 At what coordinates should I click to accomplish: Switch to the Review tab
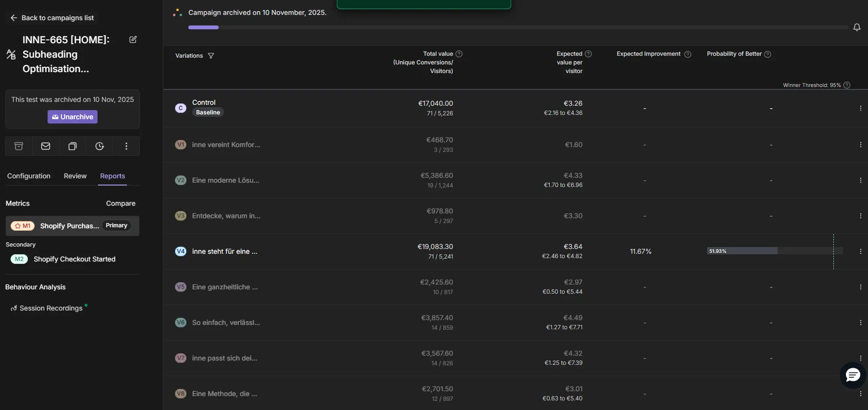tap(75, 176)
